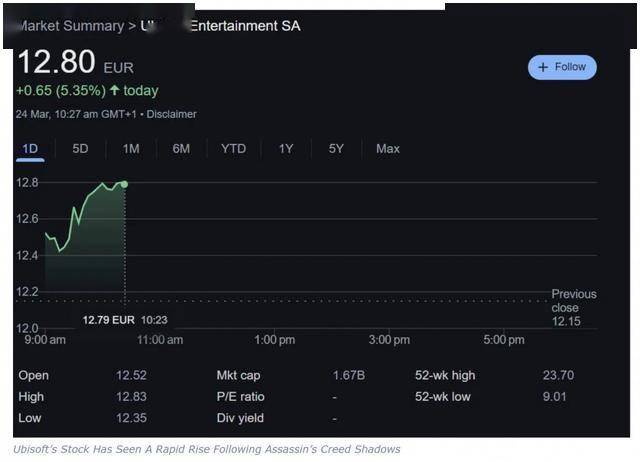
Task: Click the Previous close 12.15 label
Action: click(x=573, y=308)
